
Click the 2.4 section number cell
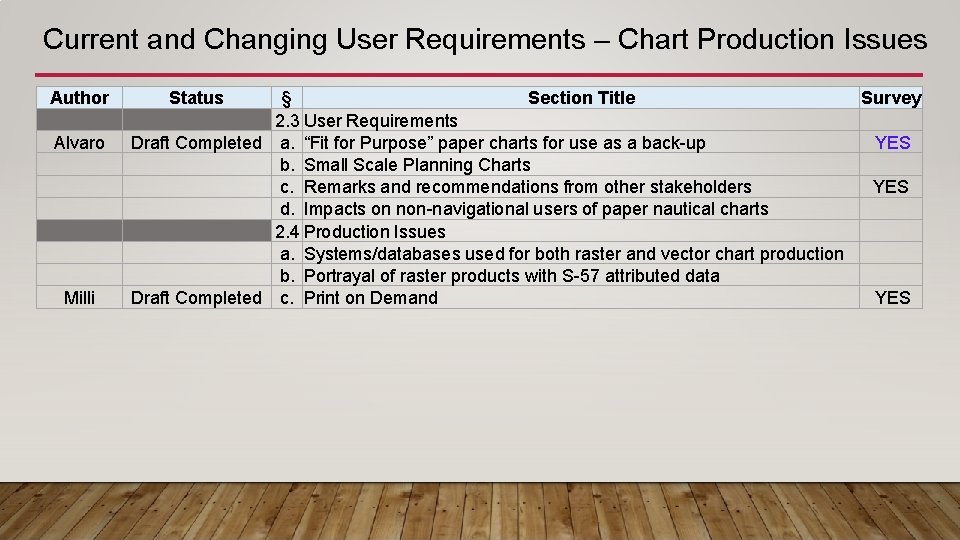click(286, 231)
